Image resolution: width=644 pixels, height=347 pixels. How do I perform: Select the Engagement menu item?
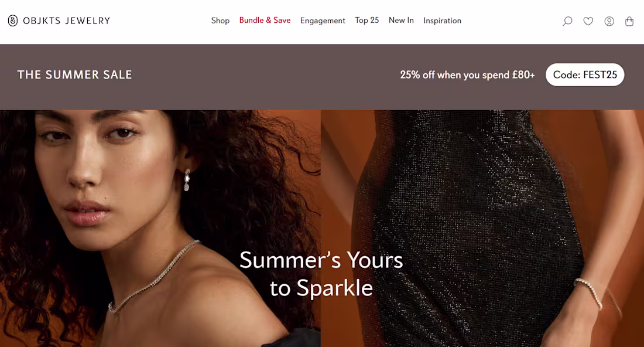[x=323, y=21]
